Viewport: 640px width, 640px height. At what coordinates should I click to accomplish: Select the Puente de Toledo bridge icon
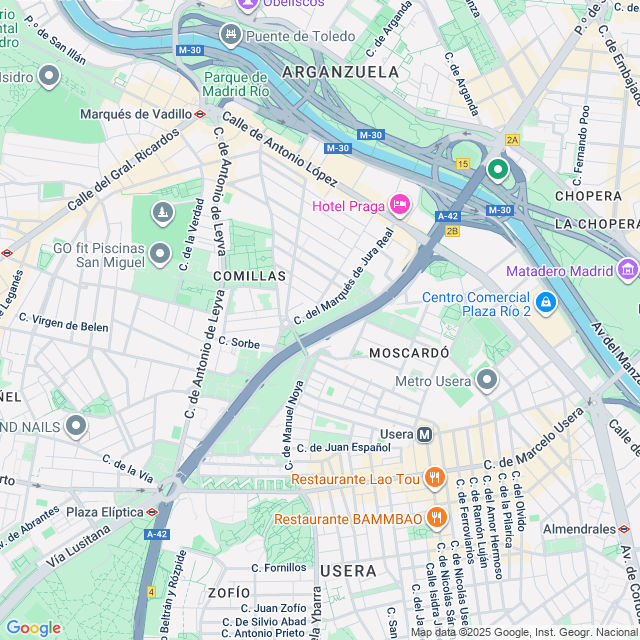coord(231,35)
